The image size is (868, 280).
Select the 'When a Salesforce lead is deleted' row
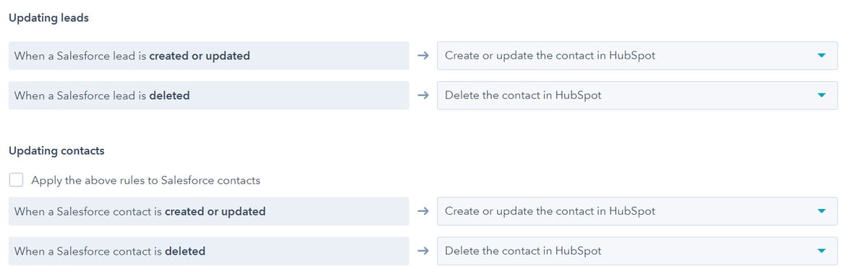[208, 96]
